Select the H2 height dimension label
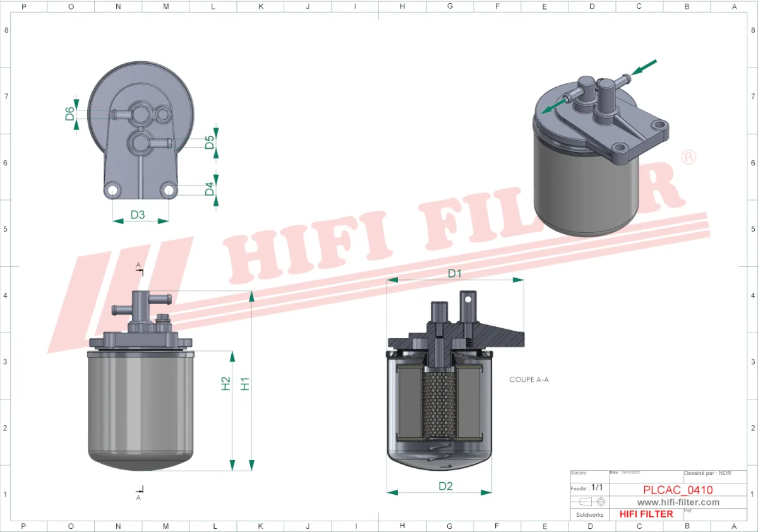This screenshot has width=758, height=532. tap(226, 383)
